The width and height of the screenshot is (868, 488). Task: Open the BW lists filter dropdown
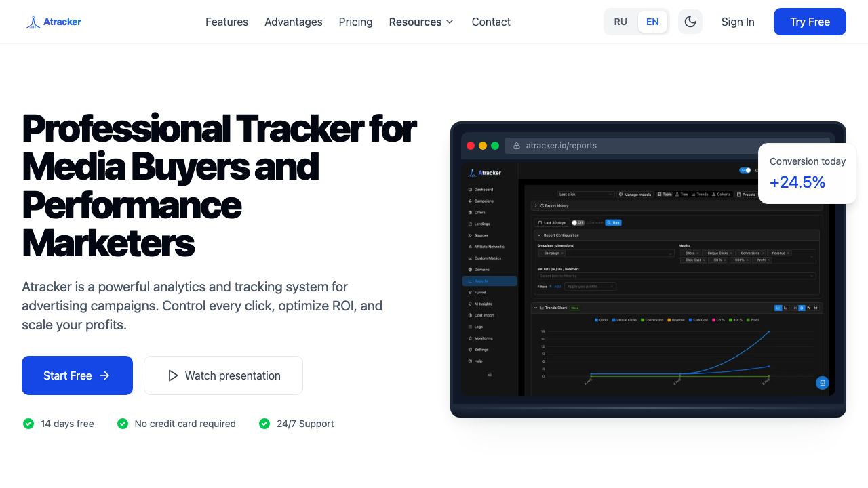(677, 276)
